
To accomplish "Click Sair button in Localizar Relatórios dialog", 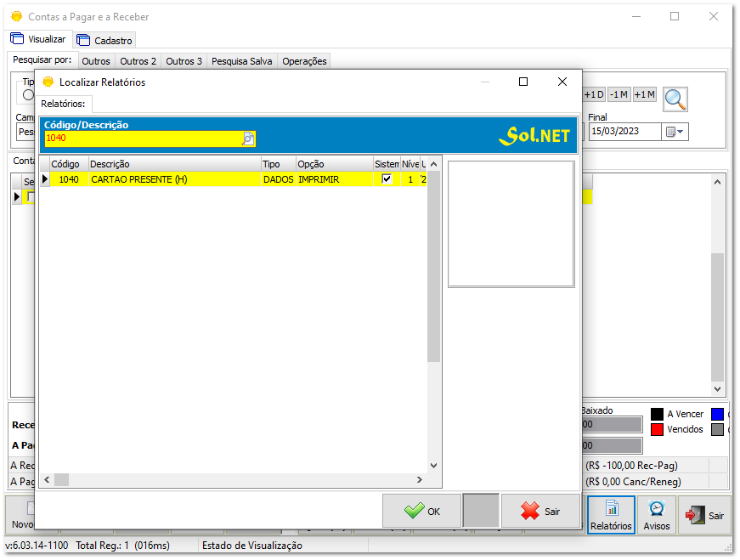I will point(541,511).
